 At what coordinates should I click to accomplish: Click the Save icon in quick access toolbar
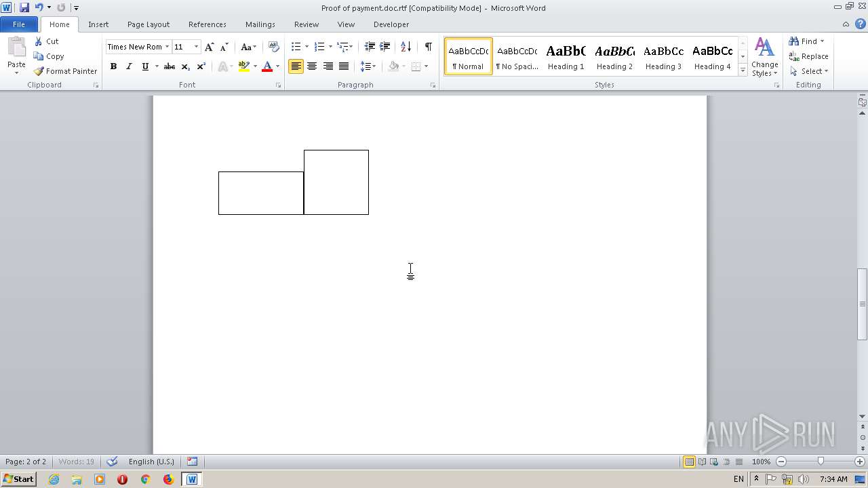tap(24, 7)
